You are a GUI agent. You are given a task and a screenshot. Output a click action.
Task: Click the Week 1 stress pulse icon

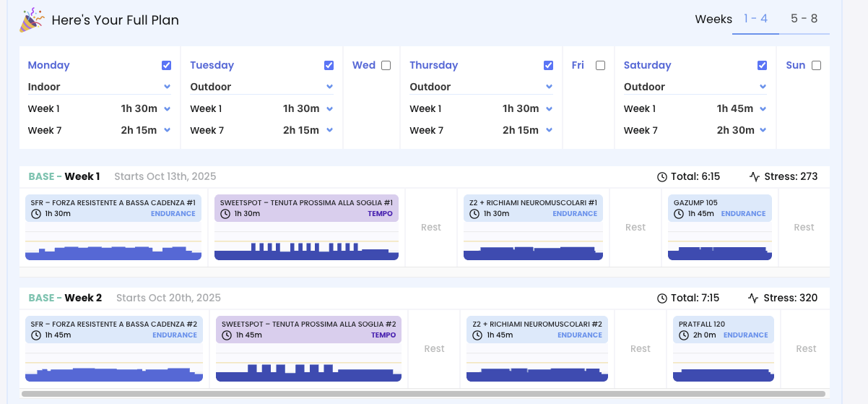click(x=754, y=176)
